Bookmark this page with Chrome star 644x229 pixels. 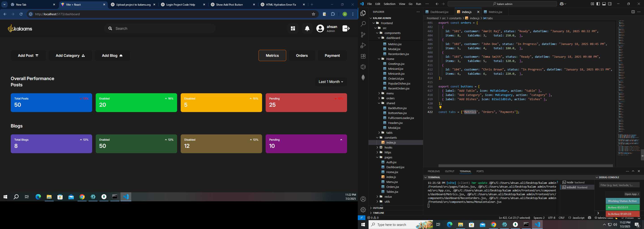(x=314, y=14)
